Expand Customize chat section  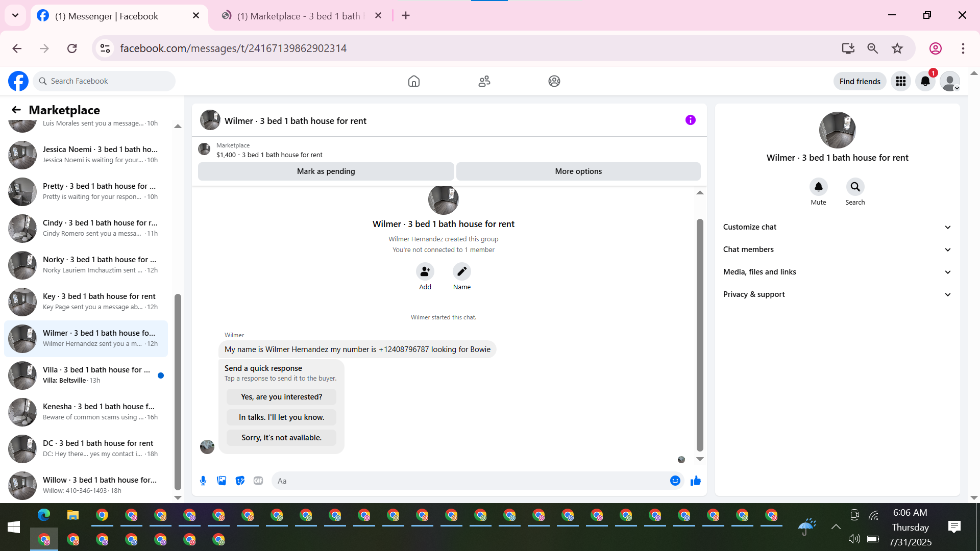pyautogui.click(x=837, y=227)
